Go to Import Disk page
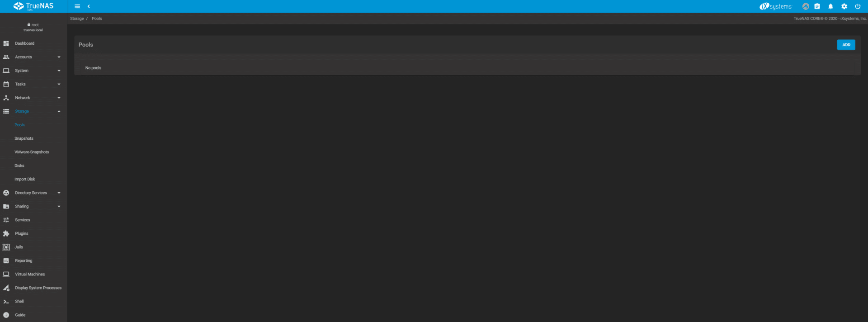The width and height of the screenshot is (868, 322). [x=24, y=179]
